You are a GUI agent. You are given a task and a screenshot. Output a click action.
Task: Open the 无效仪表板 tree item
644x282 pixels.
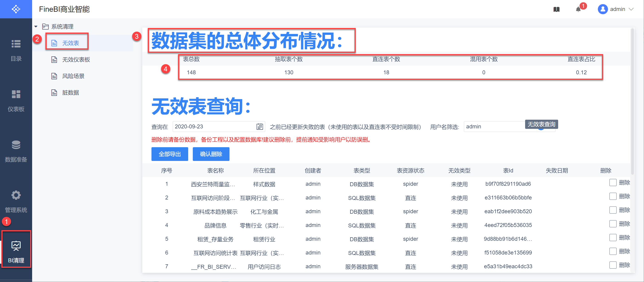(x=76, y=60)
